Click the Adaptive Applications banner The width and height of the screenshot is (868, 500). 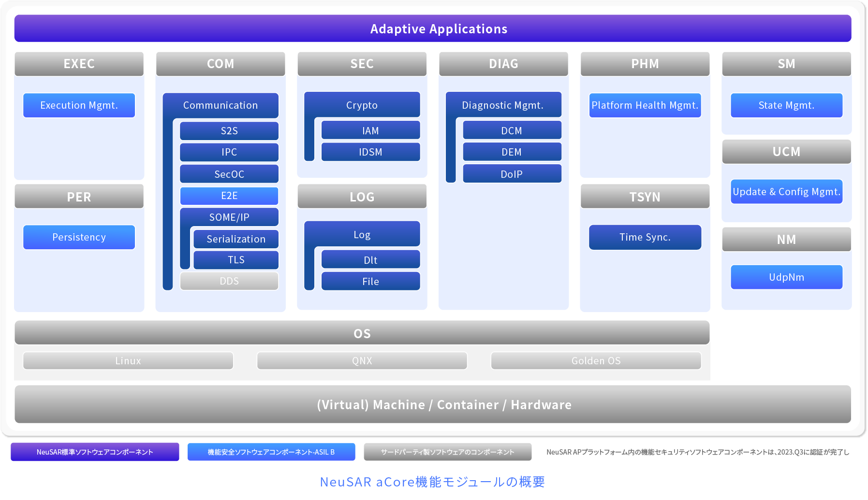tap(433, 29)
